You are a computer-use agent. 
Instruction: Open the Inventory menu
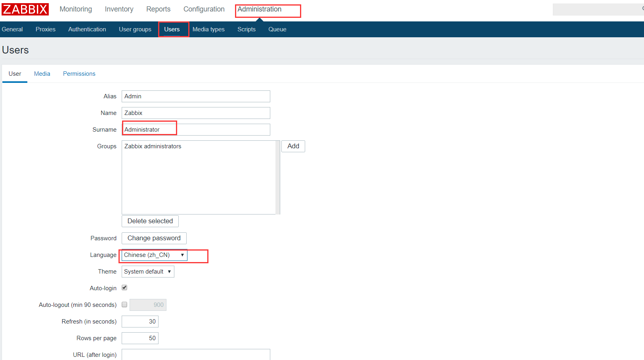click(x=119, y=9)
